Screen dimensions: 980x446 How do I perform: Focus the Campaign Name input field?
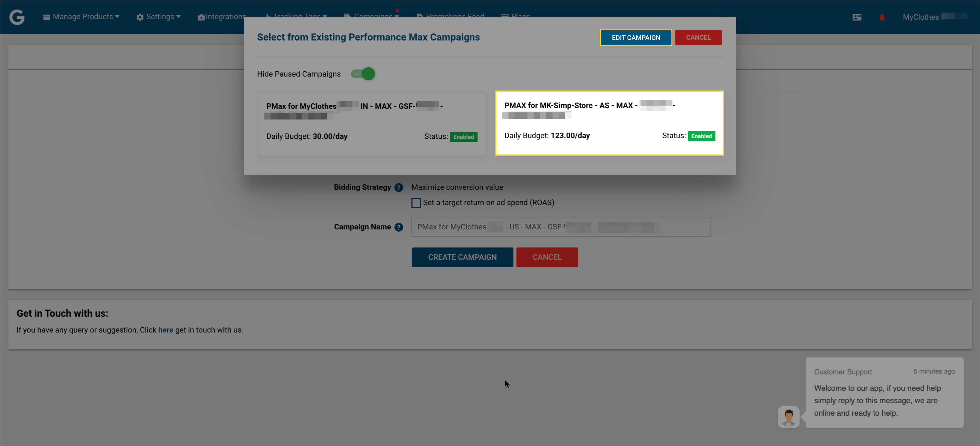pyautogui.click(x=561, y=227)
